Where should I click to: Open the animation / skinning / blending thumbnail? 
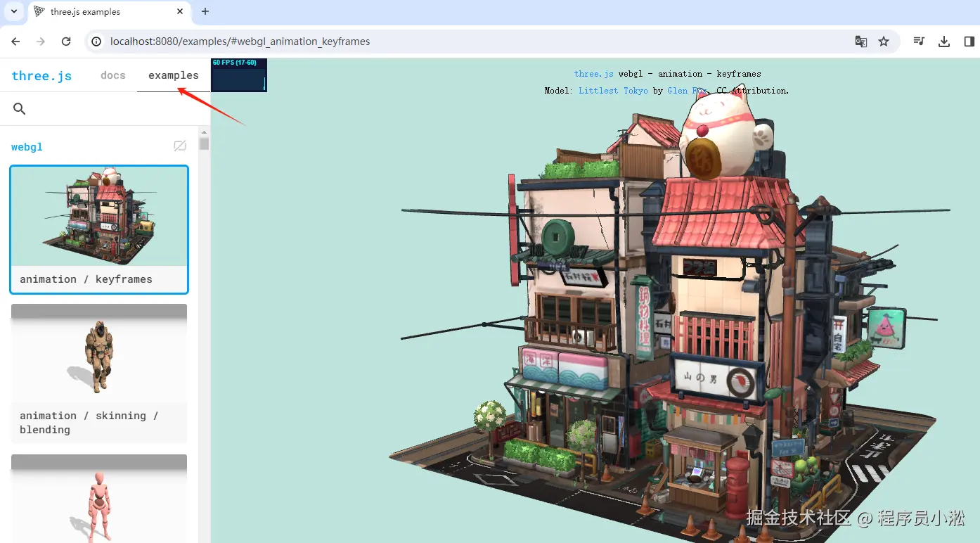(x=99, y=353)
